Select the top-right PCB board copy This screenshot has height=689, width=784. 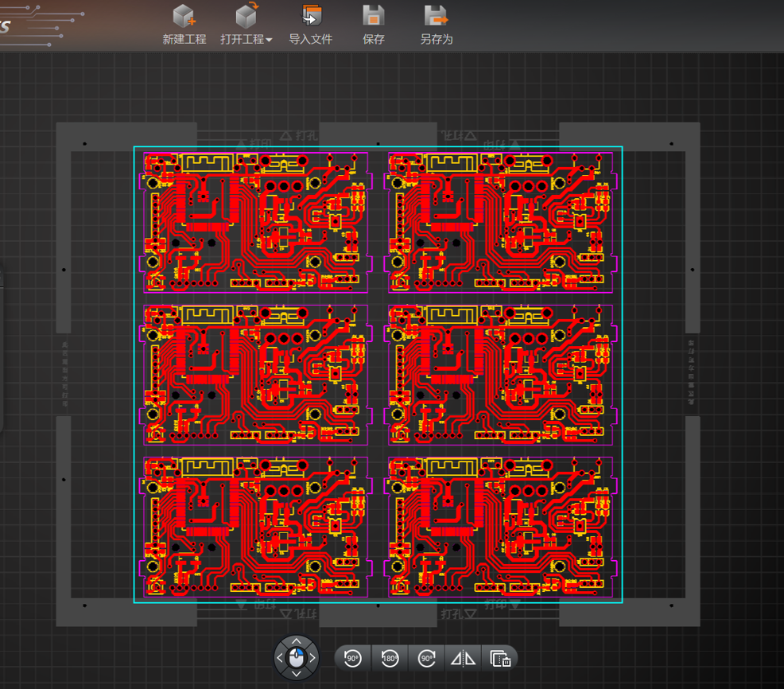[x=500, y=222]
